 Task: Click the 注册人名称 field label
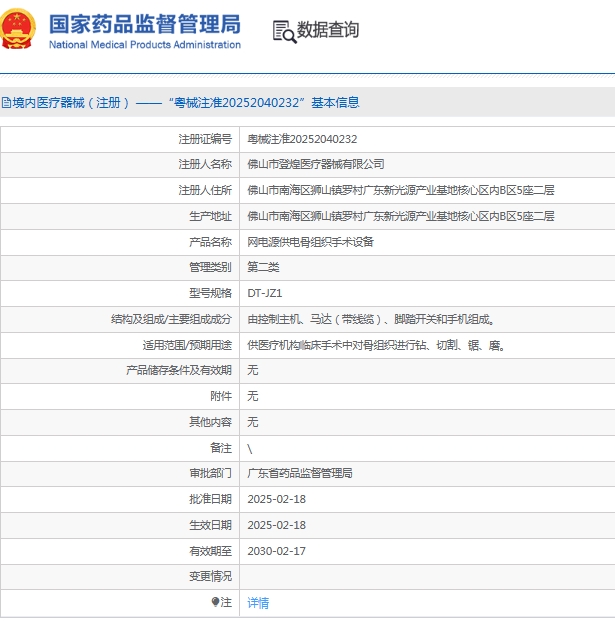coord(205,164)
